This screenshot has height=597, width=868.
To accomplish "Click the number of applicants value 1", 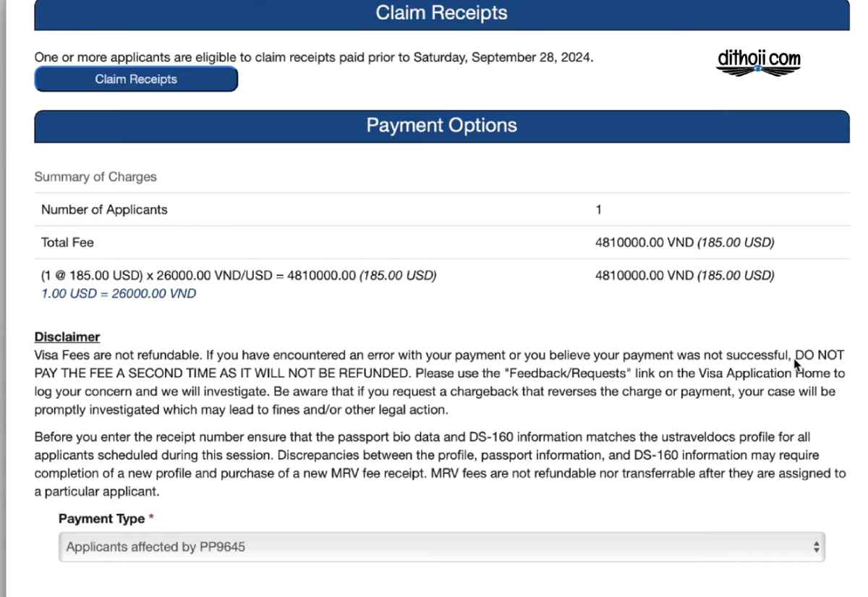I will (599, 210).
